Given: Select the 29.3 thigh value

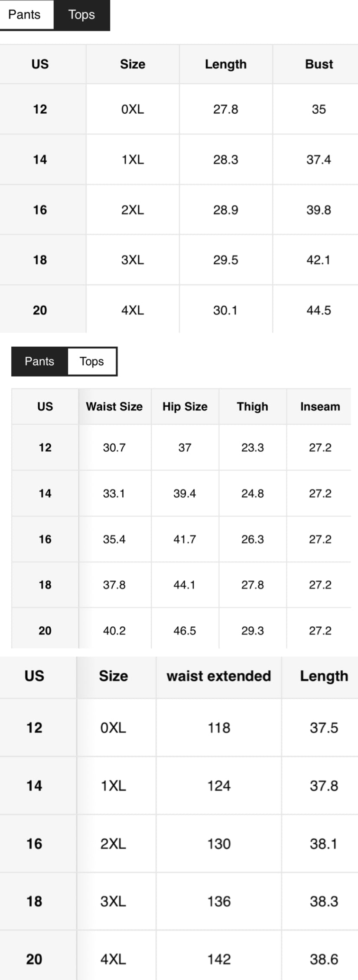Looking at the screenshot, I should pos(253,631).
